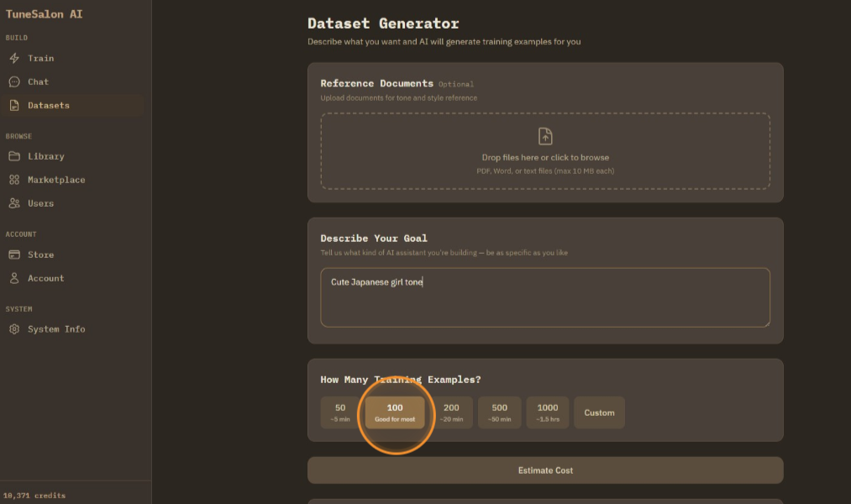Click the Chat bubble icon
The height and width of the screenshot is (504, 851).
(14, 82)
